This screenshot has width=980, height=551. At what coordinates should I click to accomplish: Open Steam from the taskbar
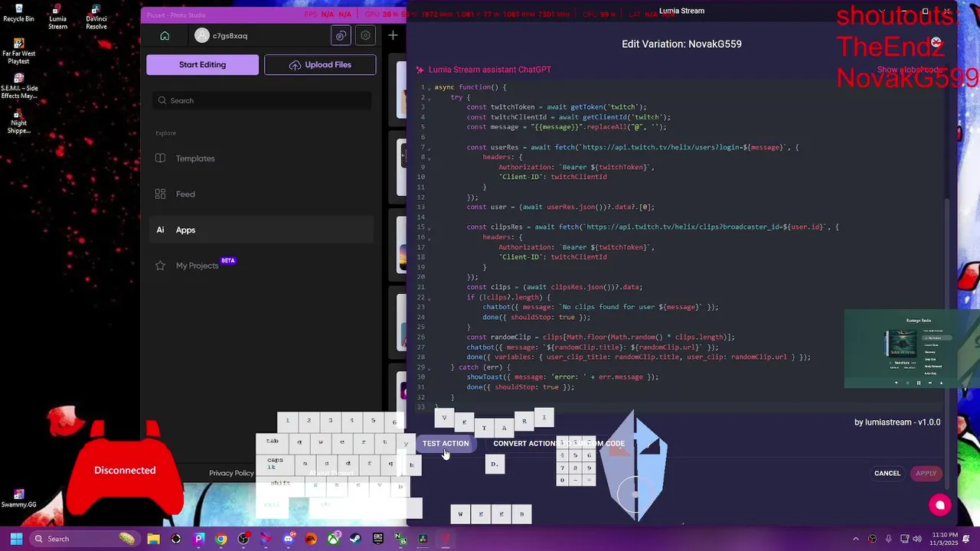[355, 539]
